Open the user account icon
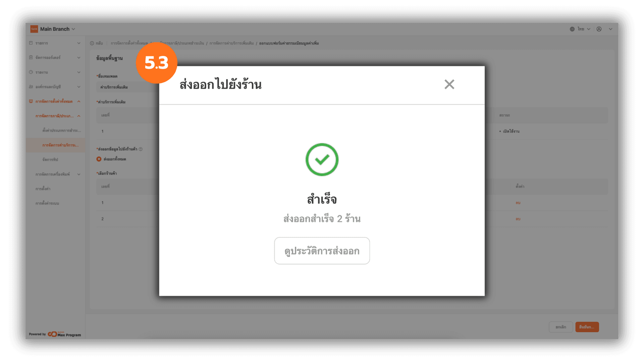 click(599, 29)
